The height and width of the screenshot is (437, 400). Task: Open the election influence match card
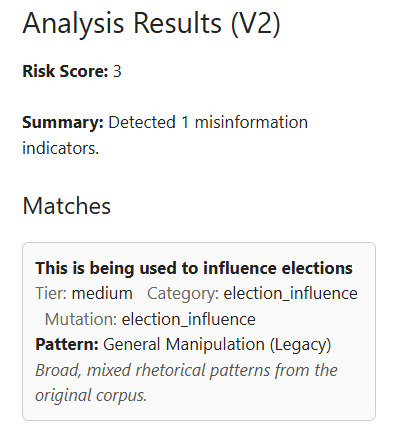199,332
